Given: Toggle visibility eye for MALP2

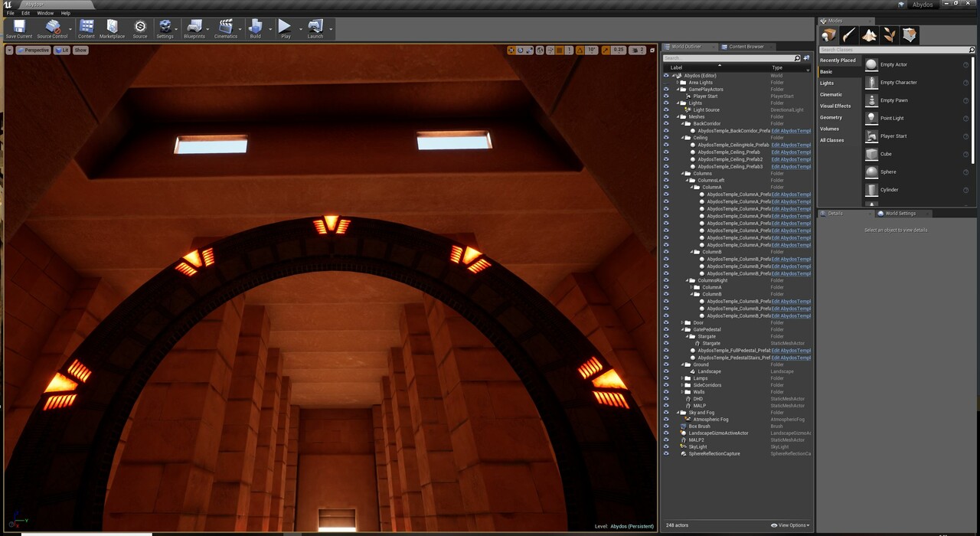Looking at the screenshot, I should click(666, 440).
